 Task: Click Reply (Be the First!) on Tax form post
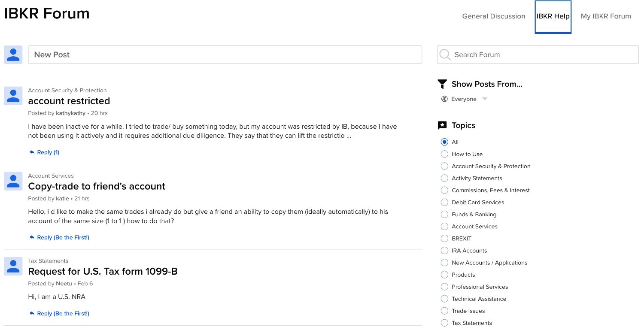point(63,314)
